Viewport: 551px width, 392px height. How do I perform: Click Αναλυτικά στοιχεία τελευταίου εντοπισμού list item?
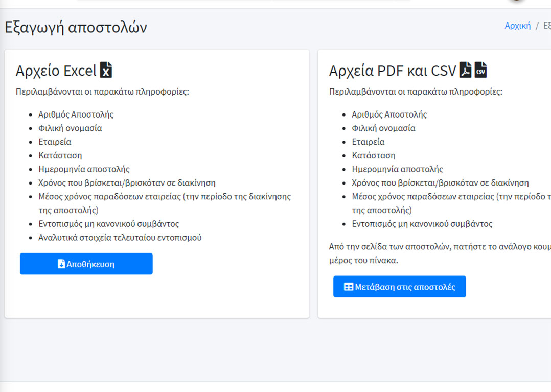point(120,238)
